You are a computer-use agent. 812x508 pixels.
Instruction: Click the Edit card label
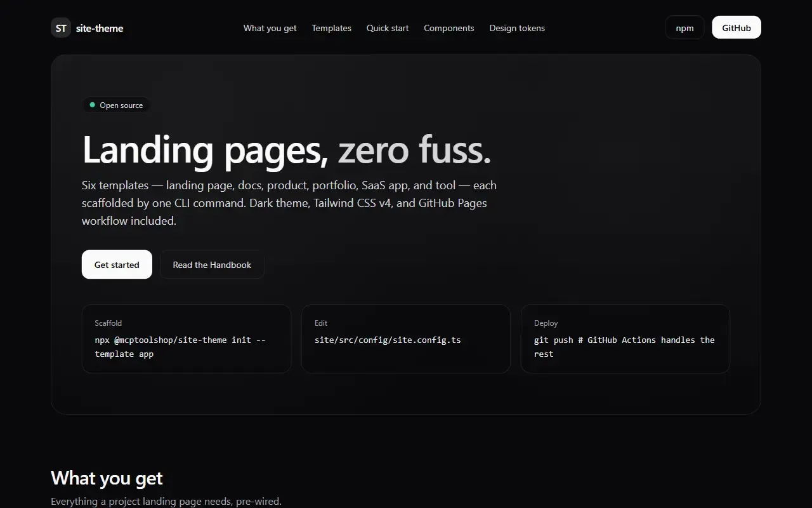click(321, 323)
